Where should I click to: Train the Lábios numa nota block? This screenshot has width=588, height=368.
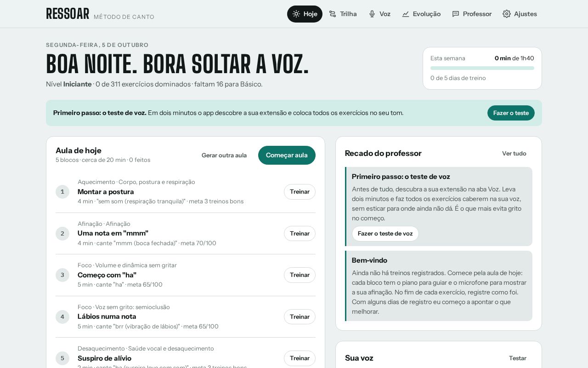click(x=300, y=316)
